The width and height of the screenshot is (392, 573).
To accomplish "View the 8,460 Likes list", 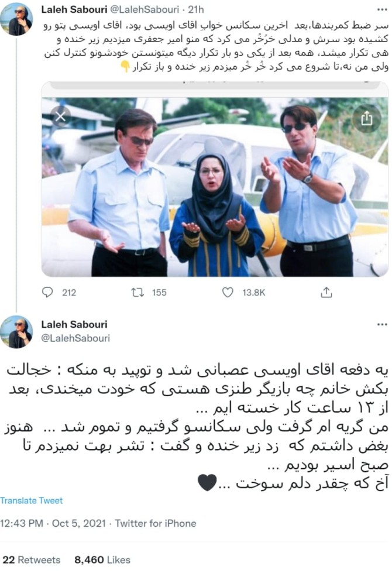I will pos(102,560).
